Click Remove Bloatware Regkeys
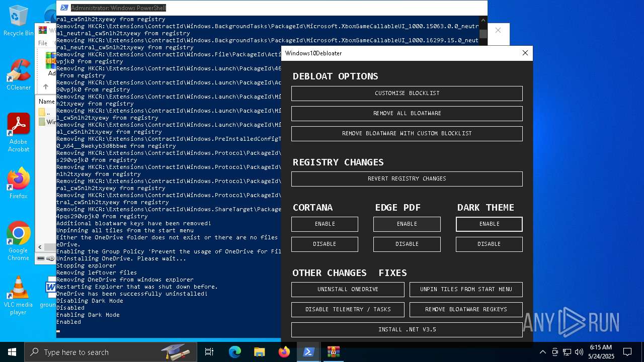This screenshot has width=644, height=362. click(466, 310)
